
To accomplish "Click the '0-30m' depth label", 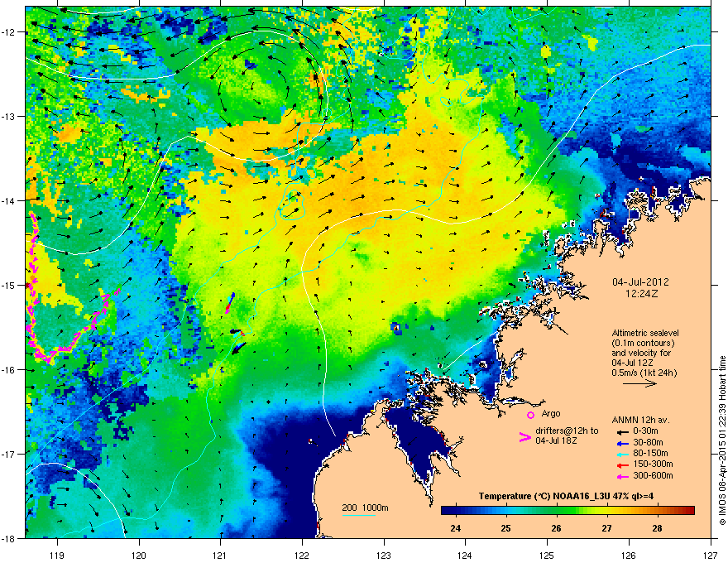I will point(645,431).
